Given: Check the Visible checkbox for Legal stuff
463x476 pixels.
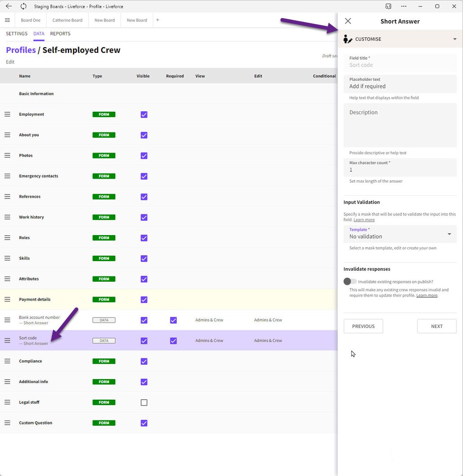Looking at the screenshot, I should (x=144, y=402).
